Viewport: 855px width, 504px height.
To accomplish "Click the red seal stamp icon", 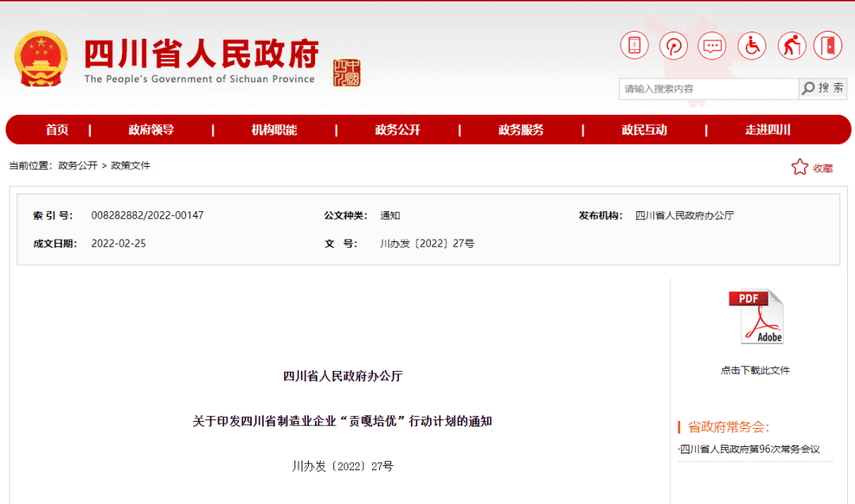I will [347, 73].
